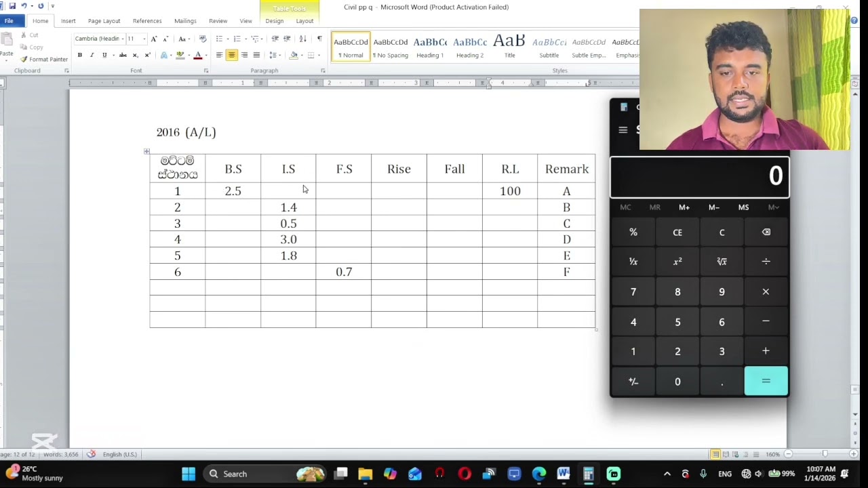This screenshot has width=868, height=488.
Task: Click the calculator CE button
Action: point(677,232)
